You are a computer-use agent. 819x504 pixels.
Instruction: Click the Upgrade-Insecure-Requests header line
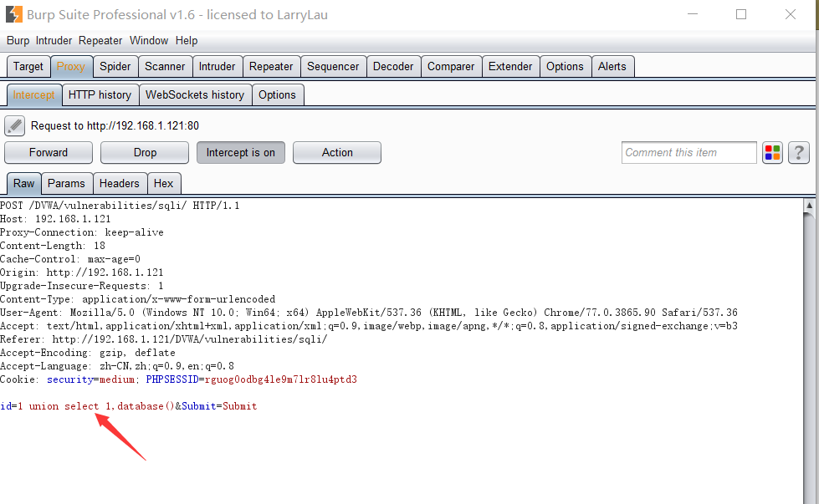click(82, 286)
